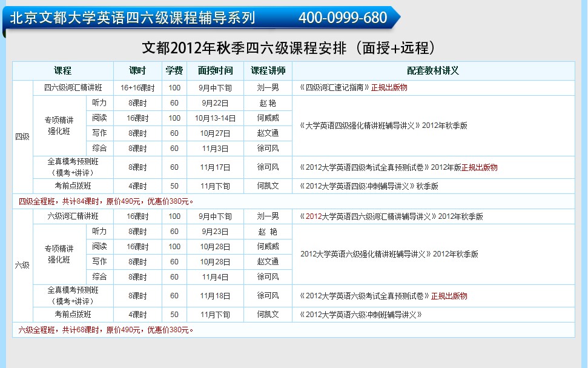Click 考前点拨班 cell in 六级 section
Screen dimensions: 588x368
click(x=73, y=315)
